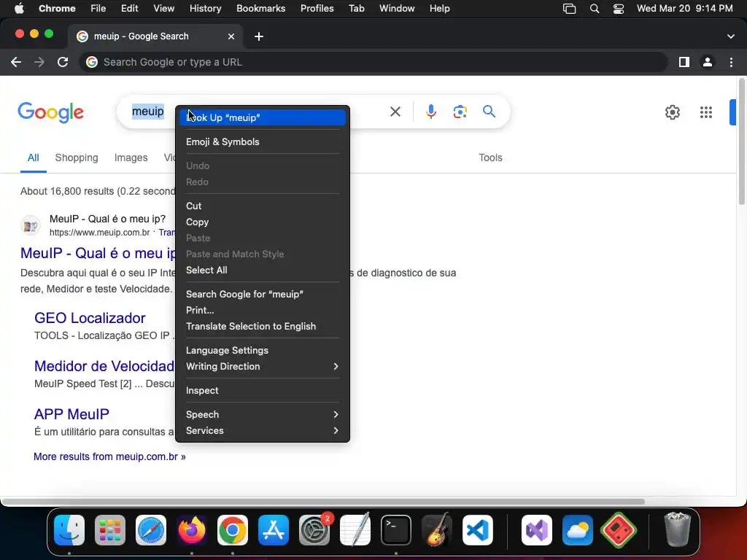The image size is (747, 560).
Task: Click the horizontal page scrollbar
Action: (x=323, y=502)
